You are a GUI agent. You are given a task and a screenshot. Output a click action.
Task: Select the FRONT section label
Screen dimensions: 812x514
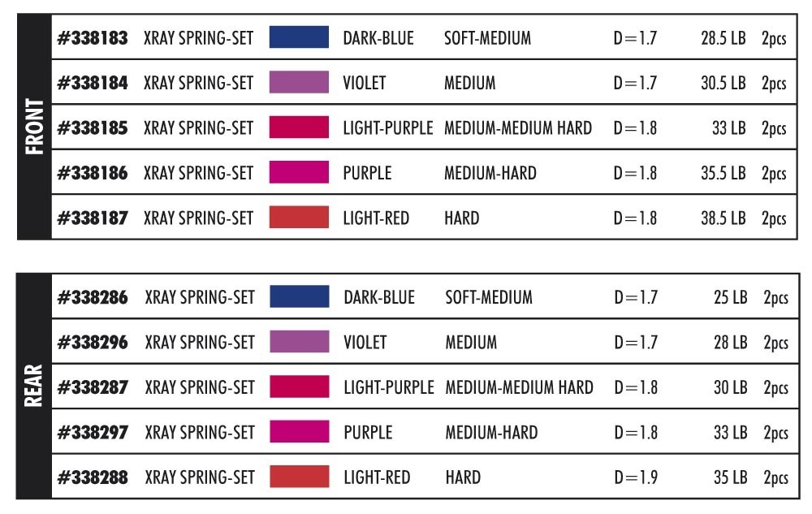[x=34, y=127]
